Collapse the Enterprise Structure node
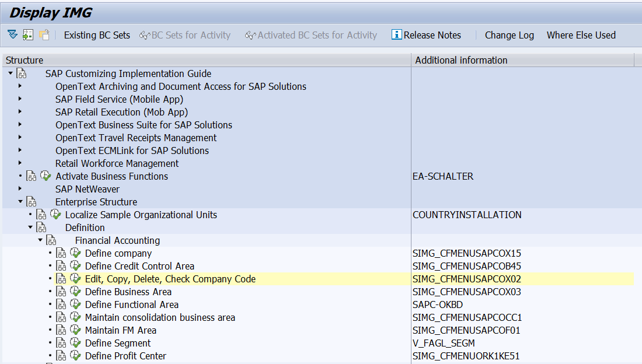642x364 pixels. [x=20, y=201]
